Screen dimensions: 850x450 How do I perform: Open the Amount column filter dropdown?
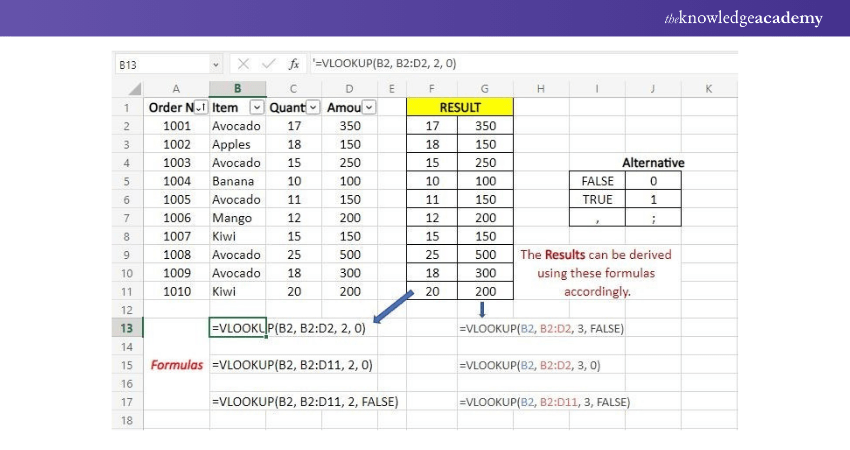[369, 107]
